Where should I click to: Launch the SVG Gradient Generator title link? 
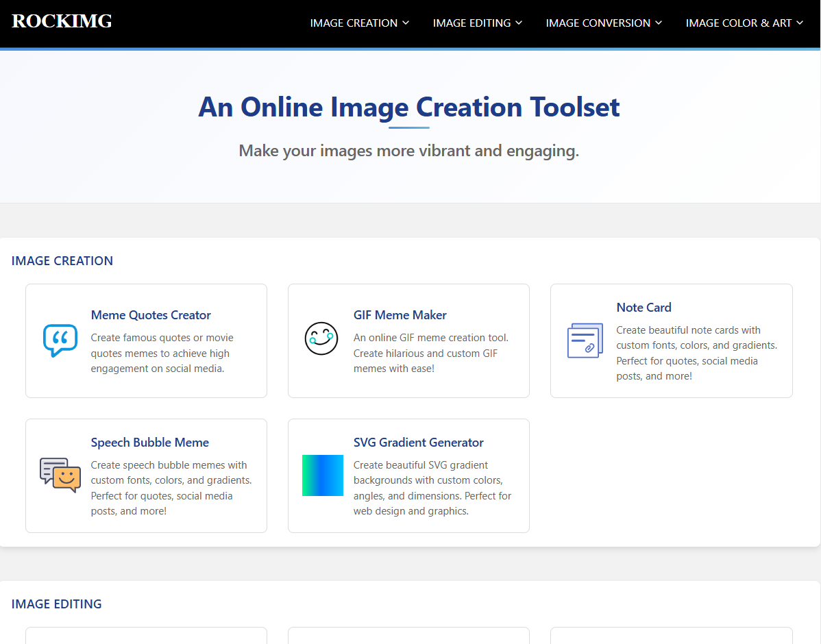pyautogui.click(x=418, y=443)
